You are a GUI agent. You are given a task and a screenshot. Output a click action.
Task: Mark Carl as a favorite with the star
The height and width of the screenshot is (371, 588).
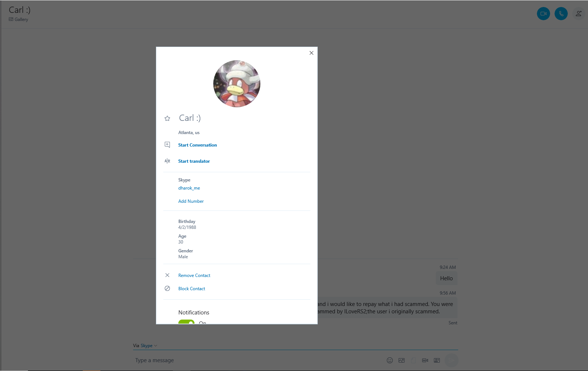pyautogui.click(x=167, y=118)
